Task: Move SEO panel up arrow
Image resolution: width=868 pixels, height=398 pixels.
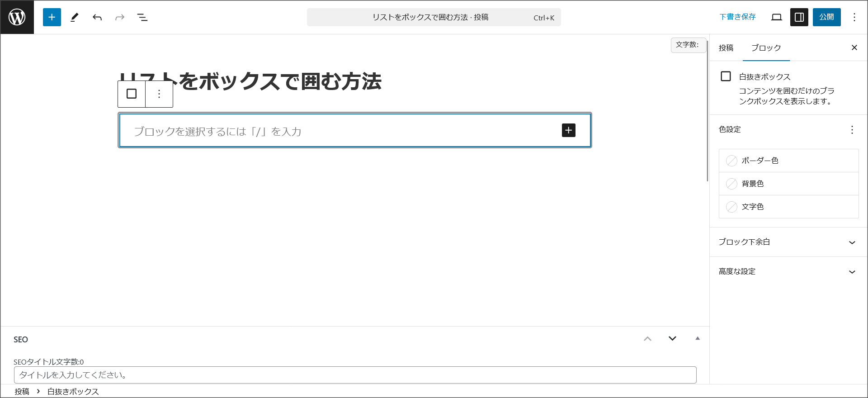Action: (648, 339)
